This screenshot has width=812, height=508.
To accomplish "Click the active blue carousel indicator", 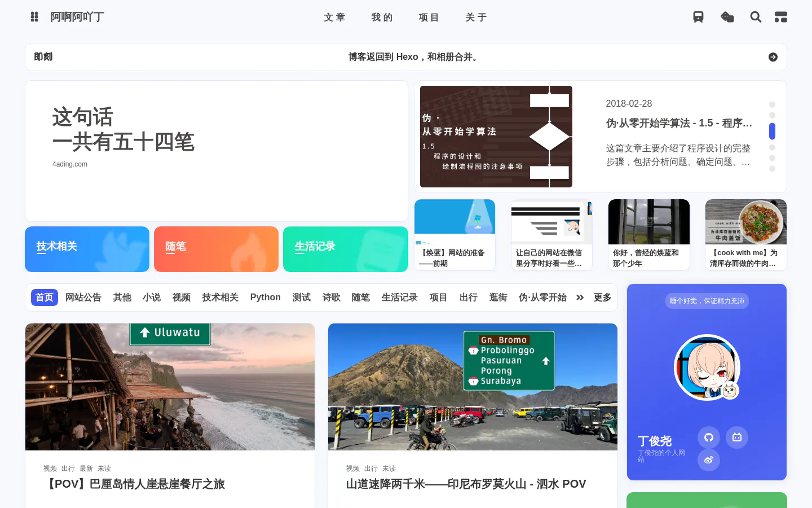I will coord(772,132).
